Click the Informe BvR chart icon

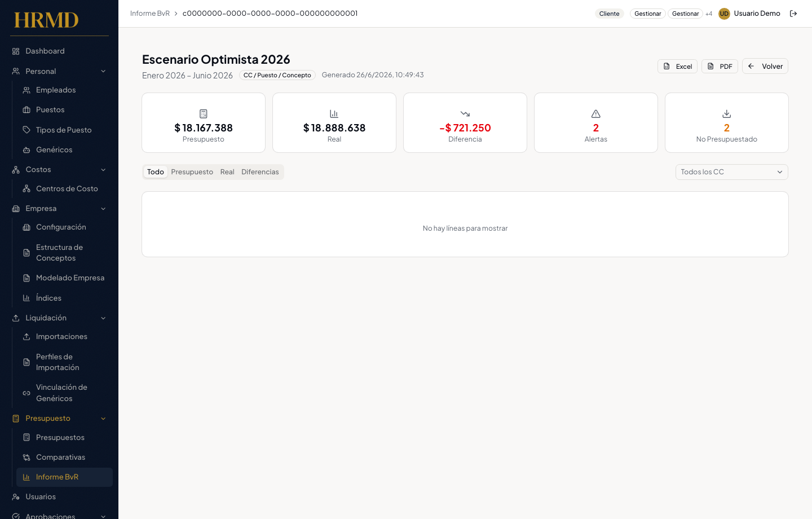(27, 477)
